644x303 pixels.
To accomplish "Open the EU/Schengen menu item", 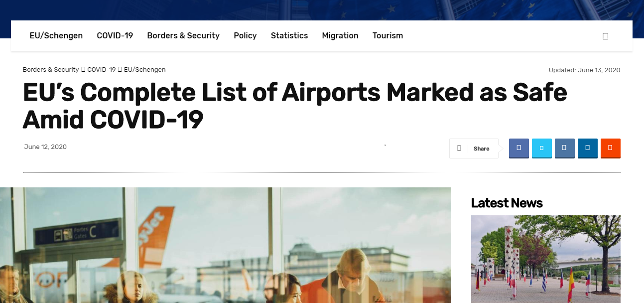I will pyautogui.click(x=56, y=36).
